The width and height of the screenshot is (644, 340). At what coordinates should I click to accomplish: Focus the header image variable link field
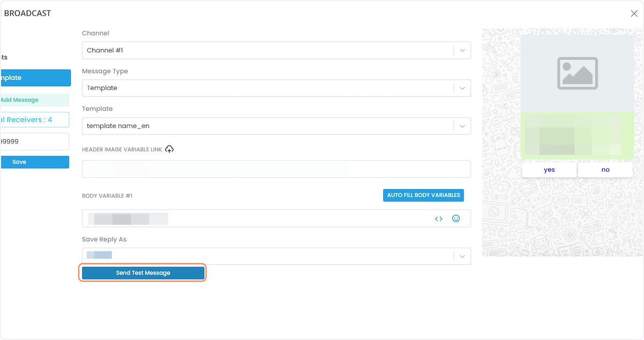tap(276, 169)
